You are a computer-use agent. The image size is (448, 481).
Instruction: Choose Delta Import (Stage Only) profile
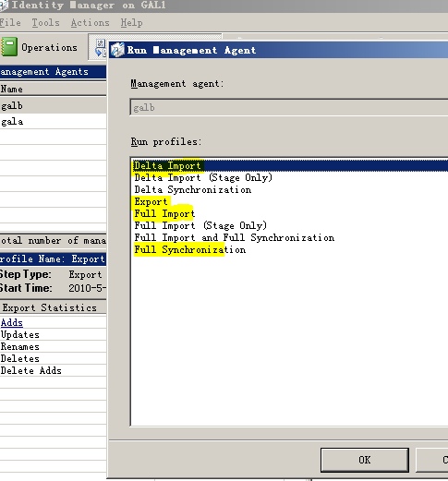coord(203,177)
